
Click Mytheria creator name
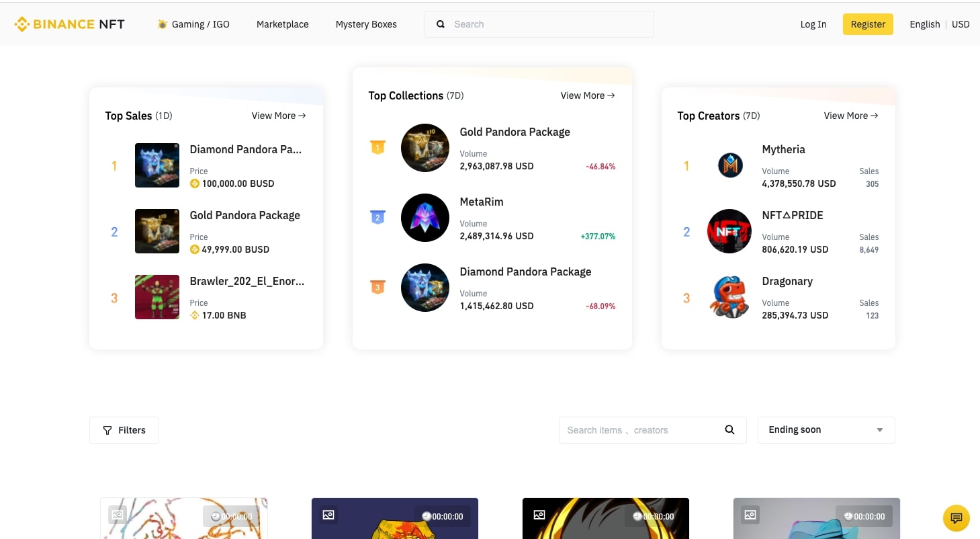pyautogui.click(x=784, y=149)
